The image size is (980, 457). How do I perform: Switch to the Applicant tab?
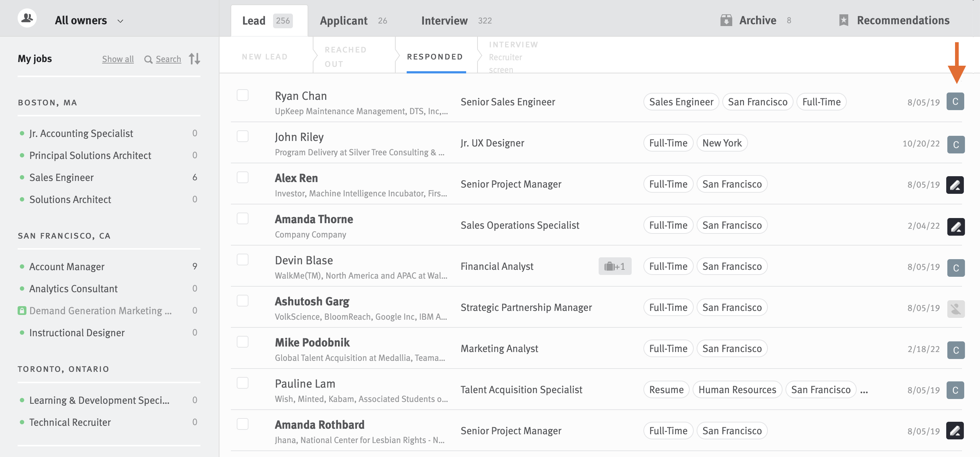pyautogui.click(x=344, y=20)
